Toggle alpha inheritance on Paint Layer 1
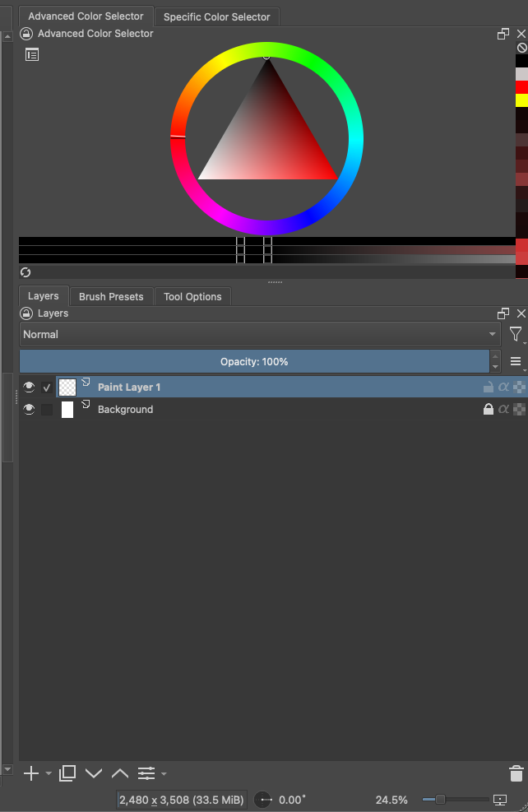 tap(503, 387)
